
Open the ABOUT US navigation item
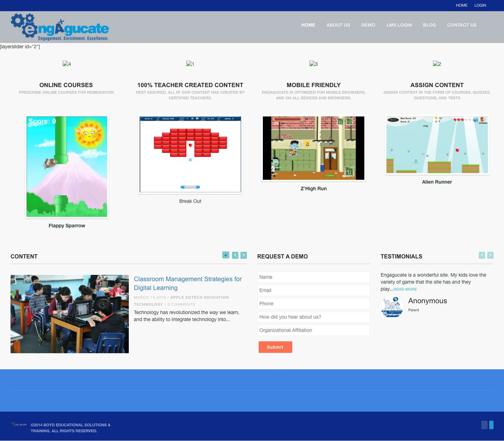(338, 25)
